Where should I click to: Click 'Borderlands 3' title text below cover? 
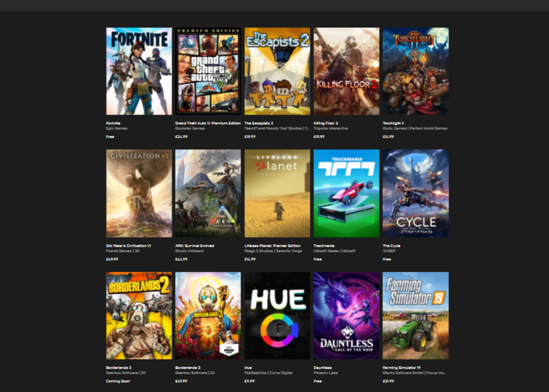[x=188, y=368]
